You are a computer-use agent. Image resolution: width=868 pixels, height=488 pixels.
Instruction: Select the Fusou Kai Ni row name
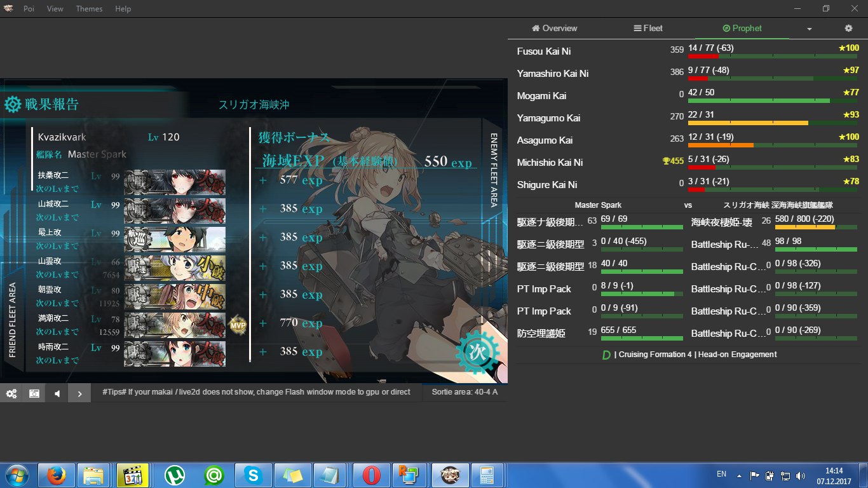click(x=544, y=51)
